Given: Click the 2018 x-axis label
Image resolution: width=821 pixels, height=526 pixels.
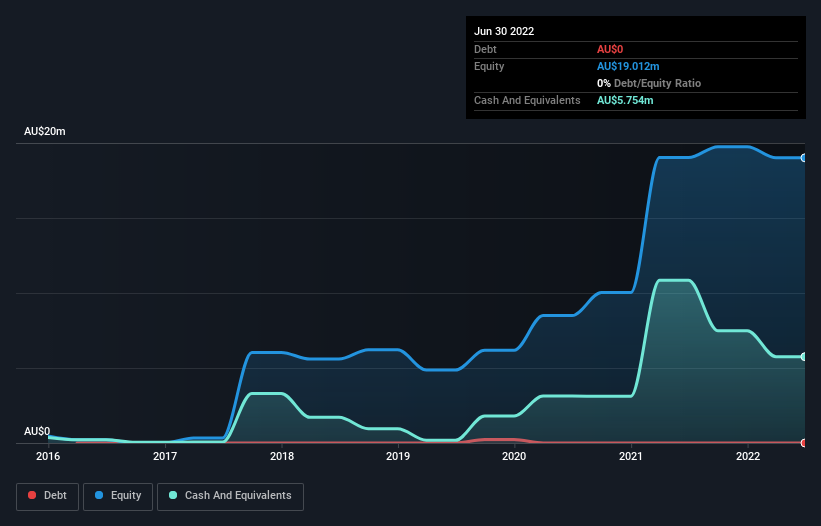Looking at the screenshot, I should click(282, 456).
